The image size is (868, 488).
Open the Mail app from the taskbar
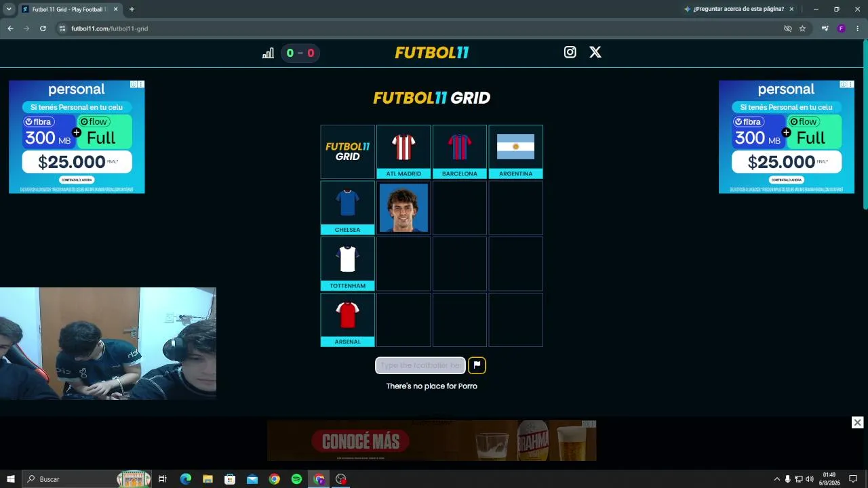252,479
